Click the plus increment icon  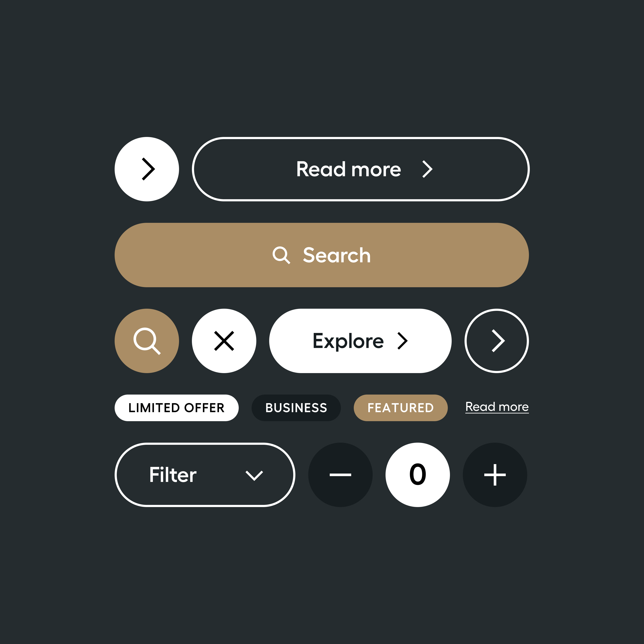pos(494,475)
